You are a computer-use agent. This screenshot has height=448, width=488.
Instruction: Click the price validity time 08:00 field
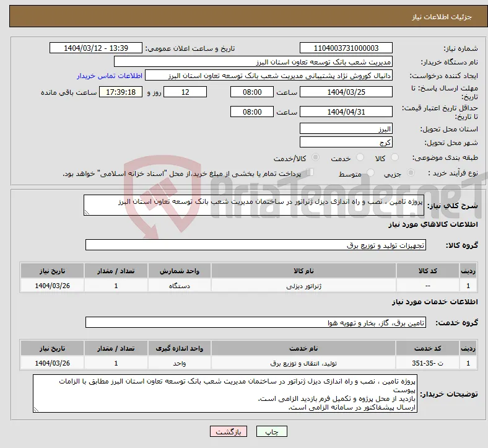point(252,112)
